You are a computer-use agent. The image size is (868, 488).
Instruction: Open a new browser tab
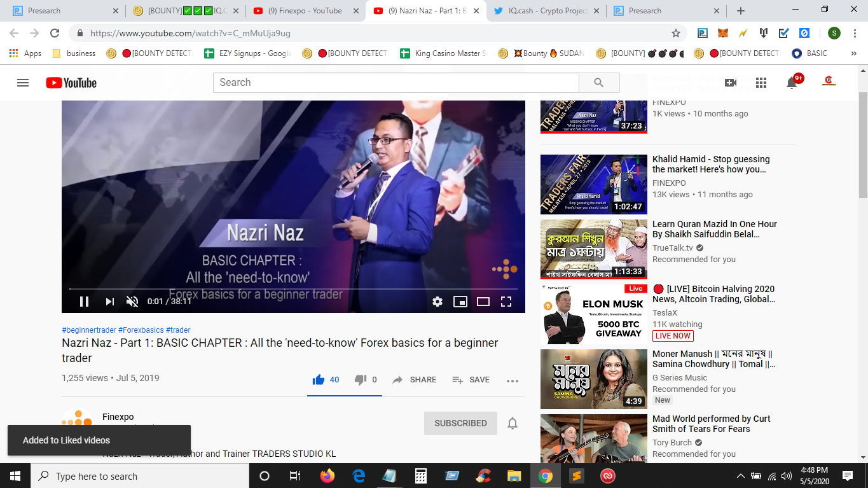tap(740, 11)
